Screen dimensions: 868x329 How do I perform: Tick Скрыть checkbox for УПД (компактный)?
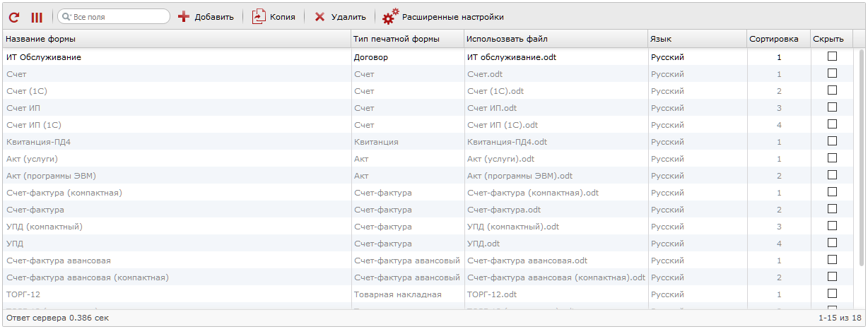(x=832, y=226)
